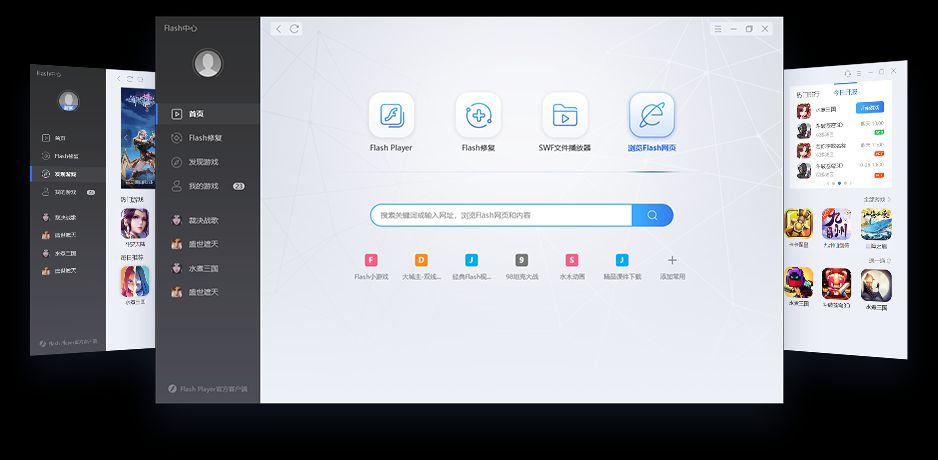Open the purple-haired girl game icon in left window
The image size is (938, 460).
coord(135,223)
